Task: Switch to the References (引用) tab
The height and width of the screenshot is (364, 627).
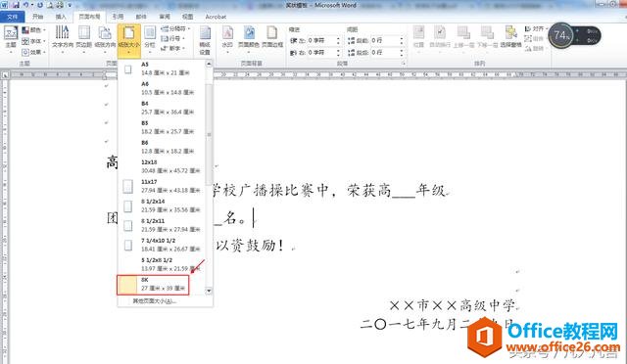Action: point(118,17)
